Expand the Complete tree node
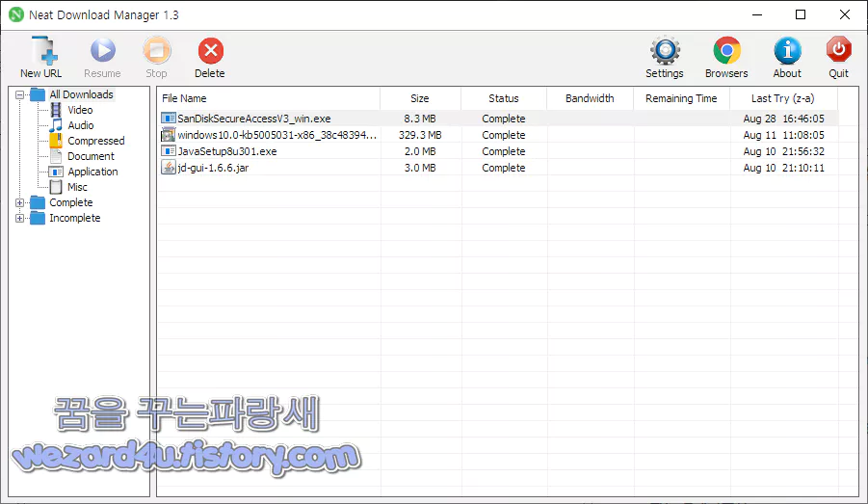This screenshot has width=868, height=504. click(x=20, y=202)
